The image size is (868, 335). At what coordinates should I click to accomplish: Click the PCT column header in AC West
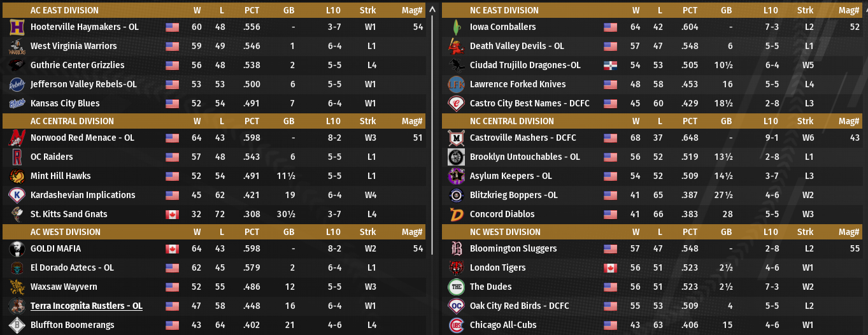(x=252, y=232)
